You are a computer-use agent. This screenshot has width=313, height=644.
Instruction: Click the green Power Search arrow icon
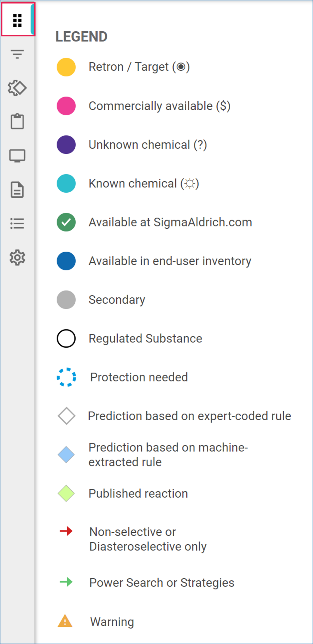click(x=66, y=582)
